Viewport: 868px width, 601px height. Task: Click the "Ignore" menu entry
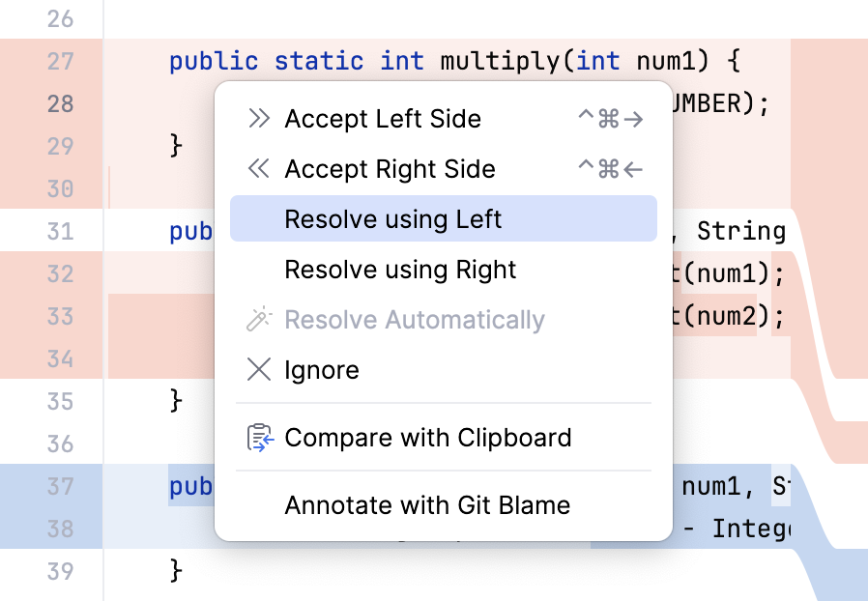(321, 369)
